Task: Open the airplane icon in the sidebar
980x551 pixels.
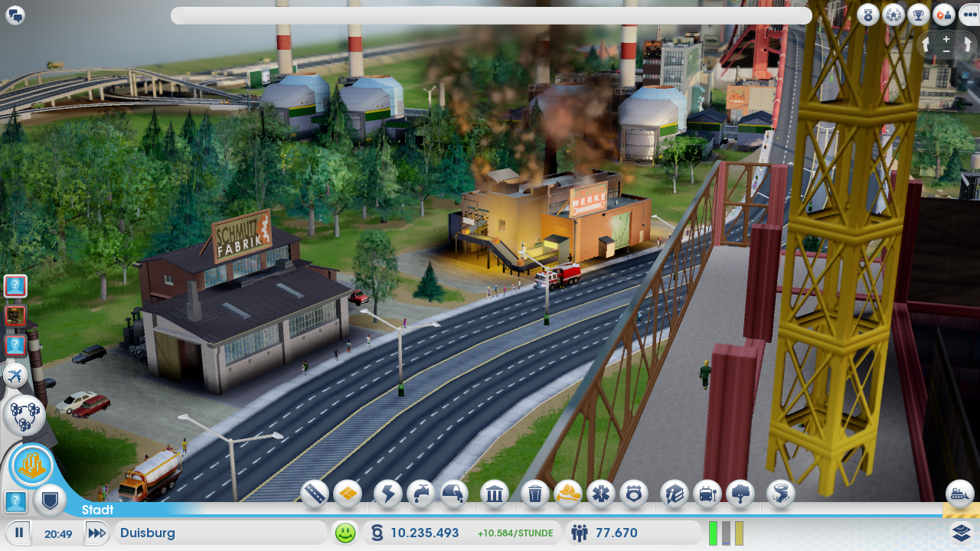Action: point(15,375)
